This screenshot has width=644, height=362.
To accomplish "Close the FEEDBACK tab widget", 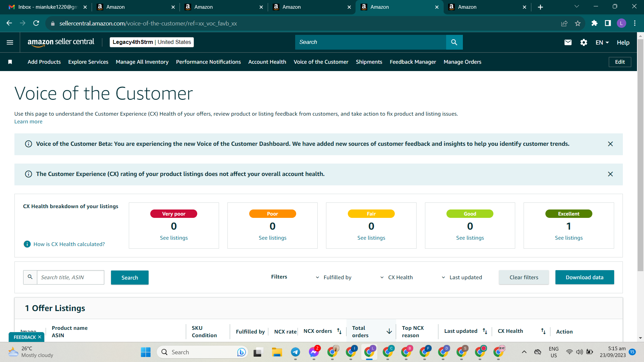I will [x=40, y=337].
